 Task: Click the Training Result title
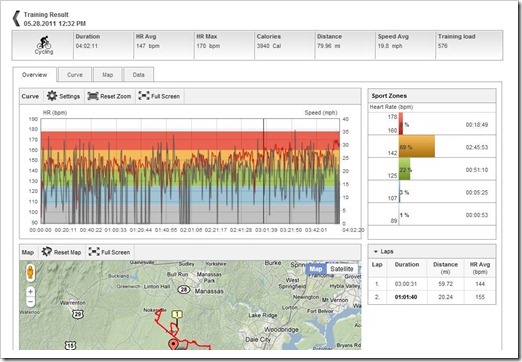pyautogui.click(x=46, y=15)
